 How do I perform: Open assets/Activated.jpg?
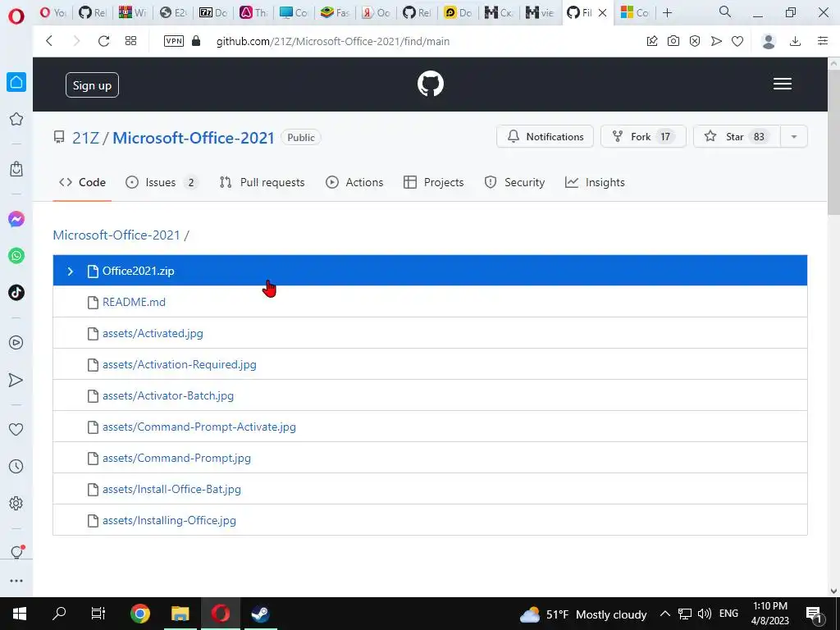(153, 333)
